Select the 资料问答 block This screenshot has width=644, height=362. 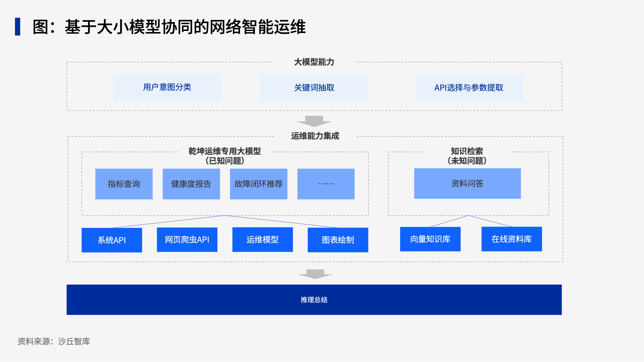coord(467,184)
